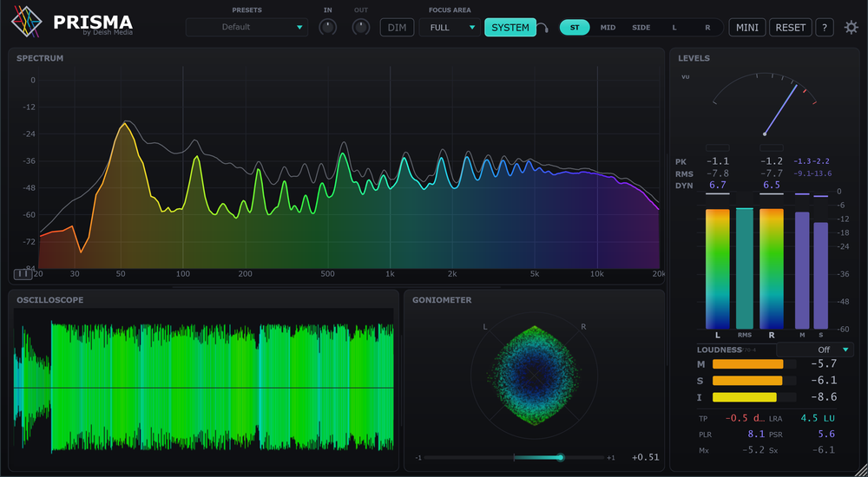Select the L channel mode
Image resolution: width=868 pixels, height=477 pixels.
(674, 27)
